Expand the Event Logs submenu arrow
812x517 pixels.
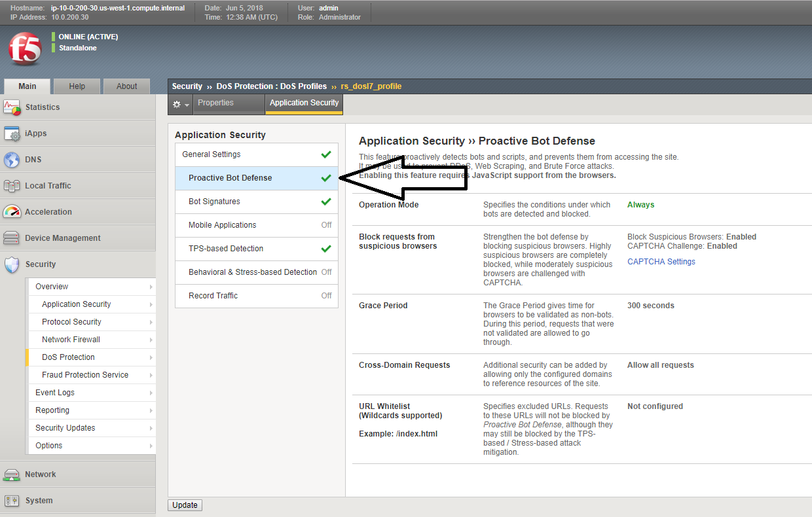click(151, 393)
